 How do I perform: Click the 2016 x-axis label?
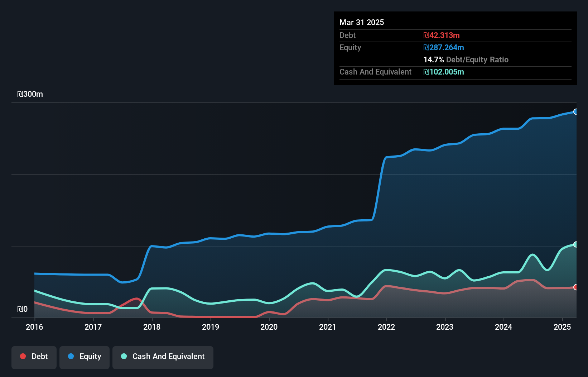(34, 327)
